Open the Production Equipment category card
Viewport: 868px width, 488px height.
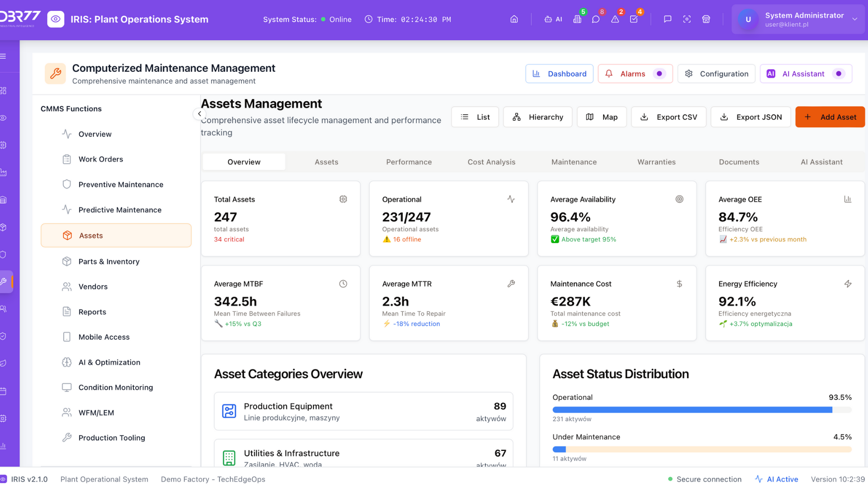(x=363, y=411)
